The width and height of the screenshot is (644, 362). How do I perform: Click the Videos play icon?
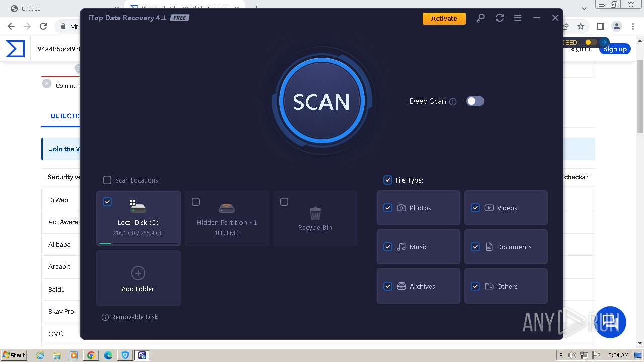(x=489, y=208)
